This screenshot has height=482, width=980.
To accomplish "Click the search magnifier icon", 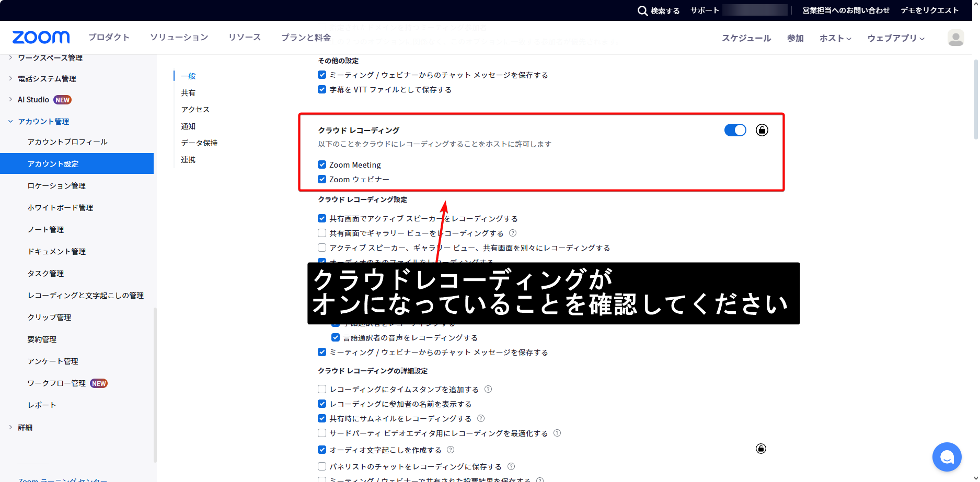I will tap(642, 11).
